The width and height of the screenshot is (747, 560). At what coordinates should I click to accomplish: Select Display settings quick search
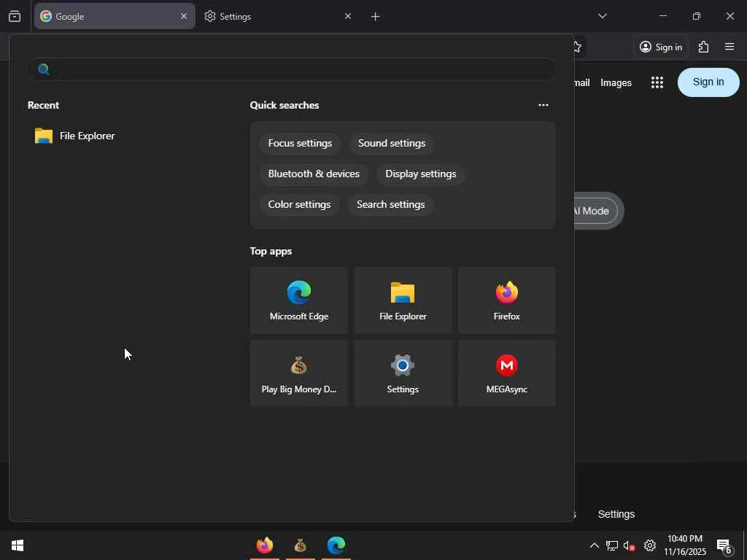tap(421, 174)
